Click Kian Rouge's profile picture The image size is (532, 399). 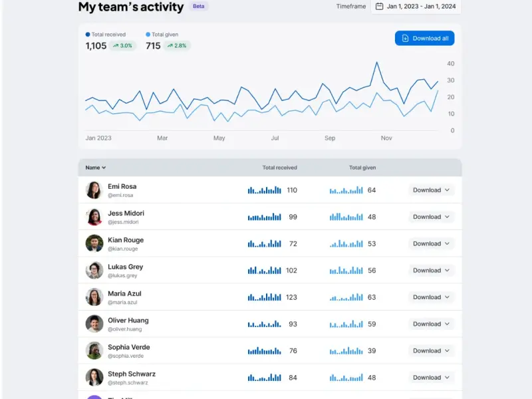point(94,243)
